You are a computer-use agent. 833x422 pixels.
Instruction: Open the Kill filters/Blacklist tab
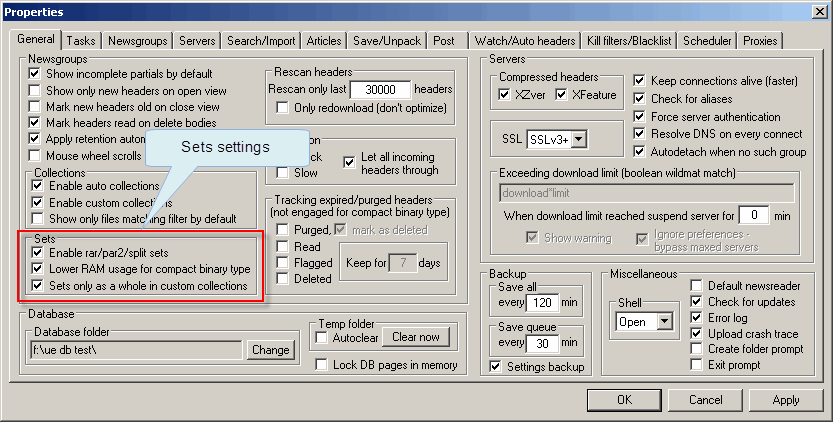tap(630, 41)
